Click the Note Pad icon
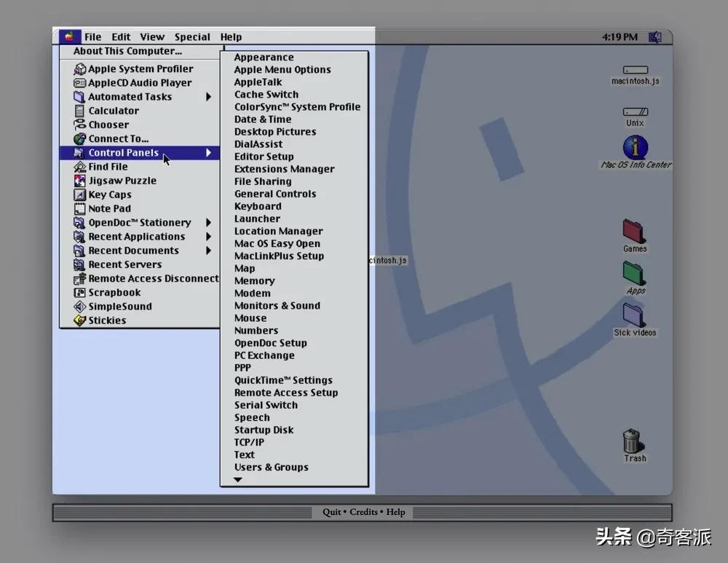Image resolution: width=728 pixels, height=563 pixels. point(80,208)
